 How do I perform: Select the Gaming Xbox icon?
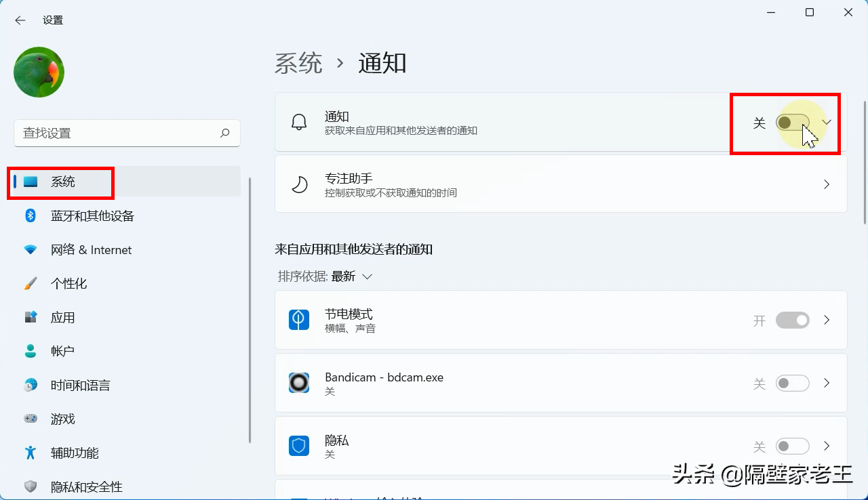tap(30, 419)
